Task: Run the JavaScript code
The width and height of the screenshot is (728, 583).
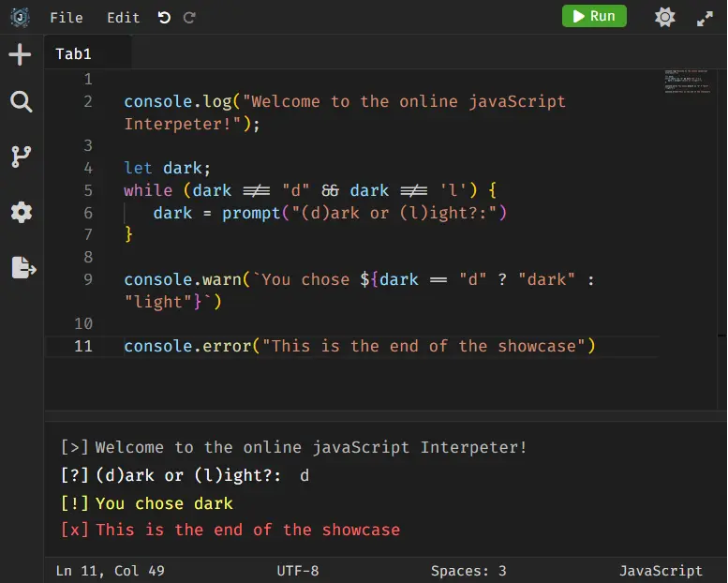Action: coord(594,16)
